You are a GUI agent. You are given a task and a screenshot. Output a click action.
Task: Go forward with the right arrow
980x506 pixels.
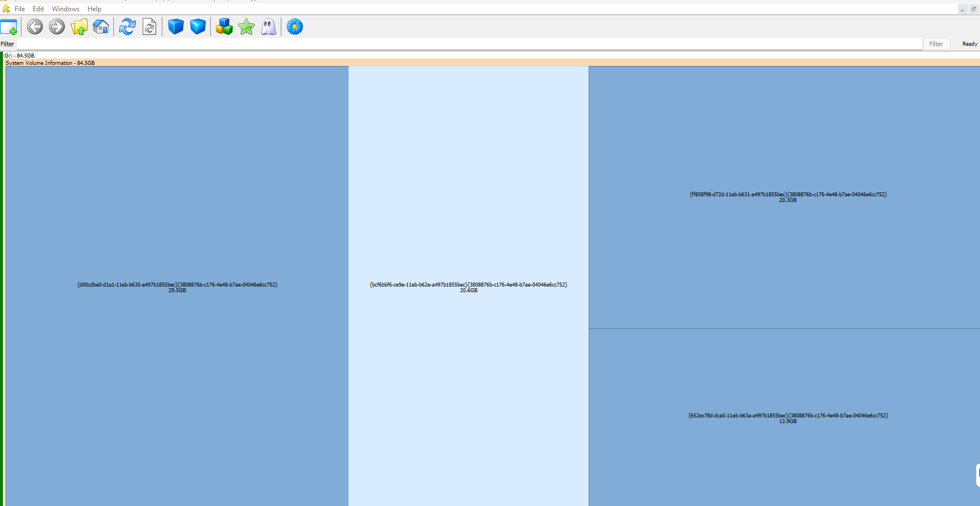(x=57, y=27)
